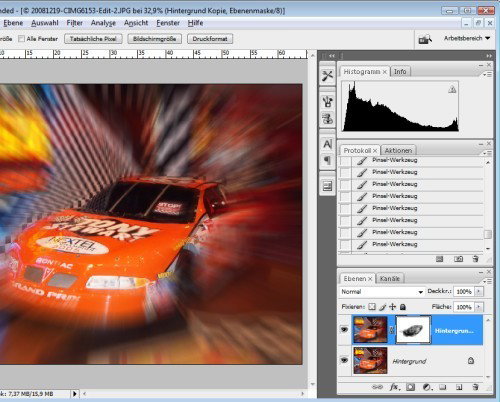This screenshot has width=500, height=402.
Task: Open the Filter menu
Action: coord(74,23)
